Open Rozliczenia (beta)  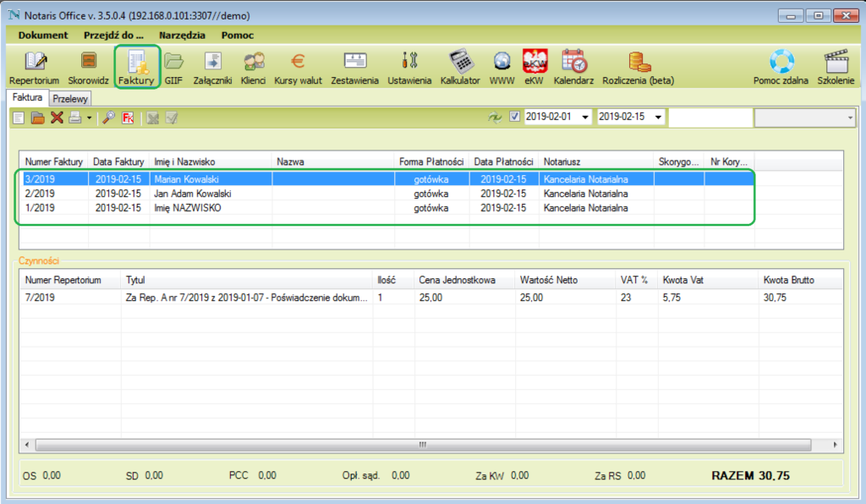click(638, 68)
